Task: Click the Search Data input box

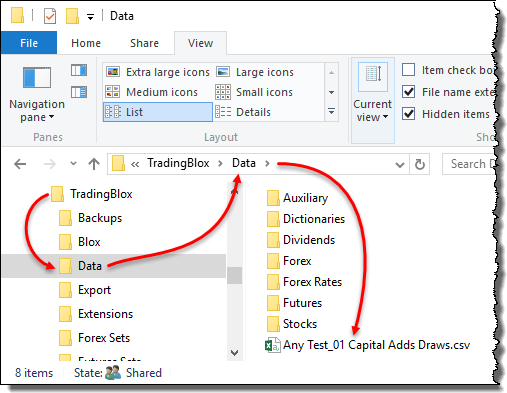Action: tap(468, 164)
